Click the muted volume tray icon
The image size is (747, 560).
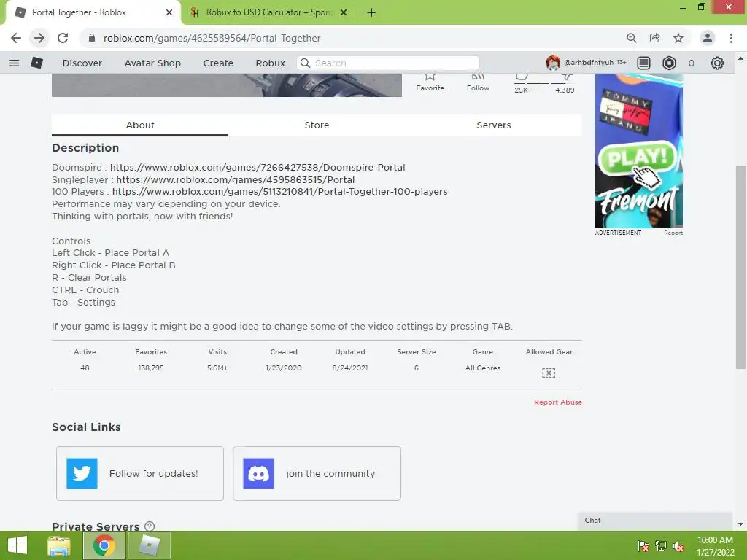678,546
